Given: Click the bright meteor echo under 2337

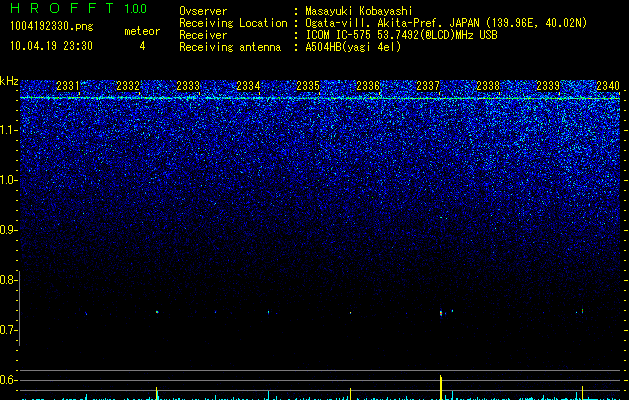Looking at the screenshot, I should tap(441, 313).
